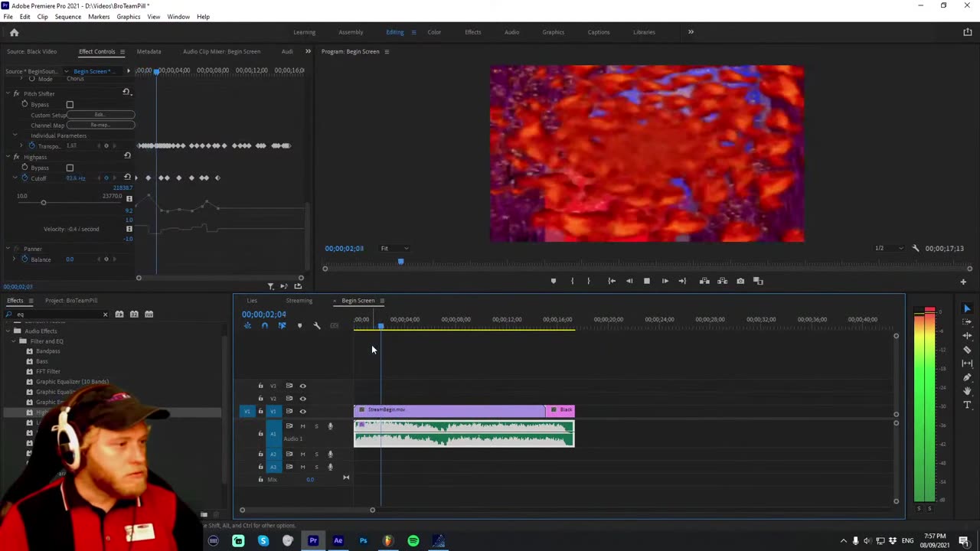Screen dimensions: 980x551
Task: Activate the Selection tool arrow
Action: [967, 308]
